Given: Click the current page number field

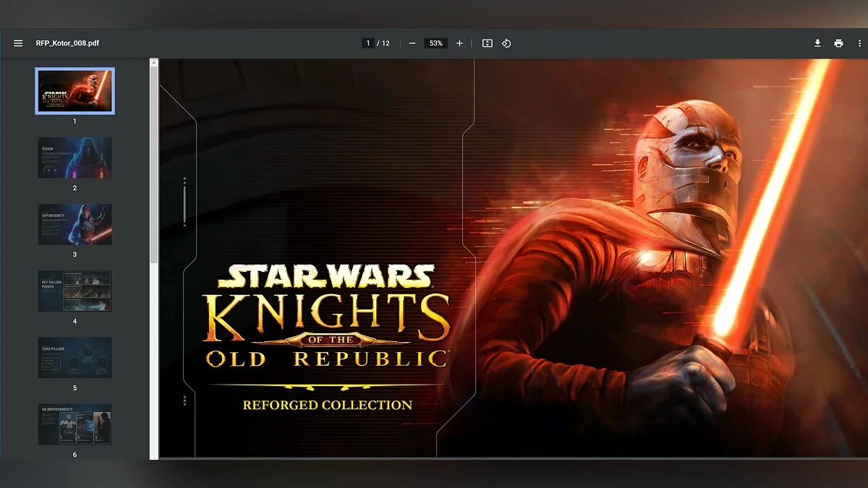Looking at the screenshot, I should [368, 43].
